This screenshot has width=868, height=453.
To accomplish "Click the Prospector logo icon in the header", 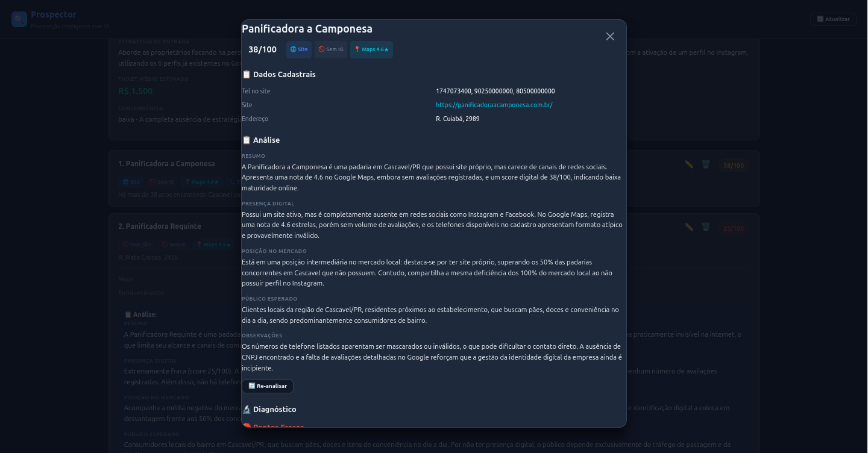I will [19, 19].
